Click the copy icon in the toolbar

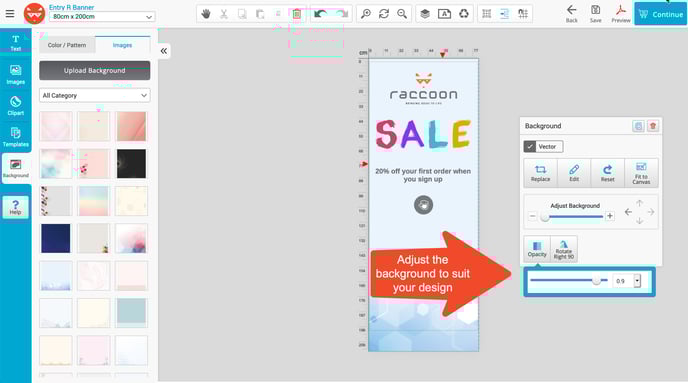[x=242, y=14]
